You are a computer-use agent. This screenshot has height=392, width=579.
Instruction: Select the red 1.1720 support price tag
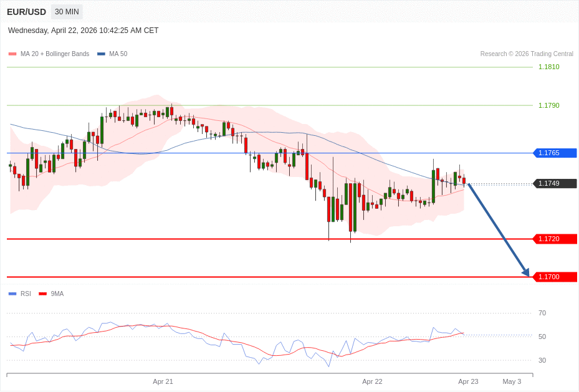click(x=555, y=239)
